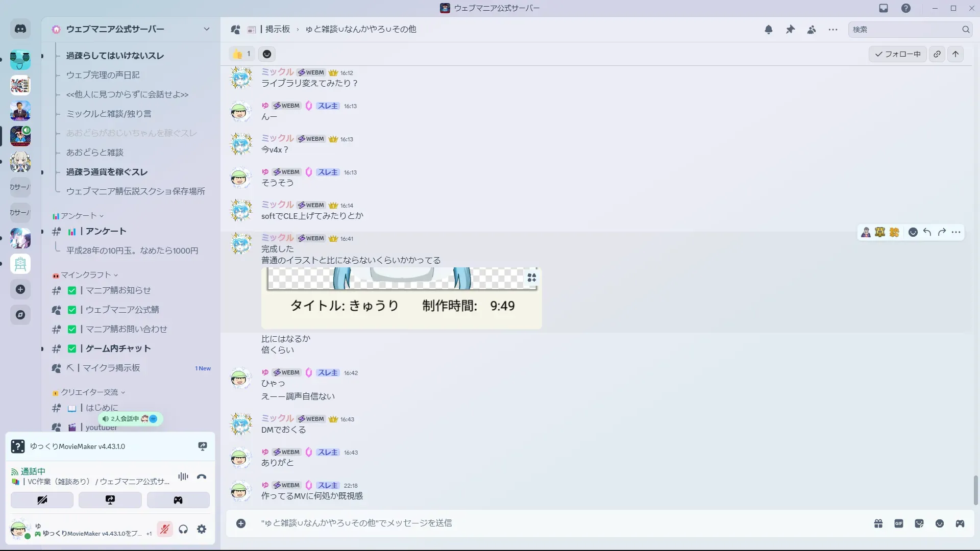The height and width of the screenshot is (551, 980).
Task: Show the member list
Action: coord(812,30)
